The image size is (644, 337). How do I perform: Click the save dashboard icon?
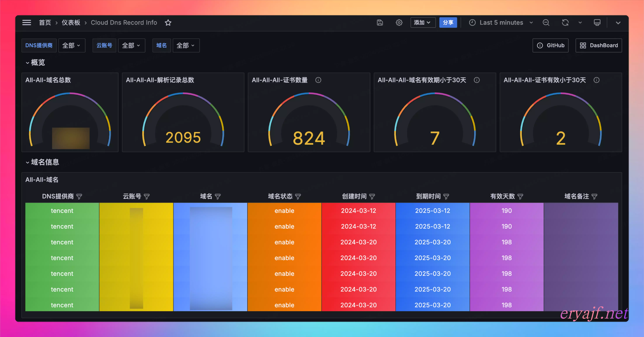(x=380, y=23)
